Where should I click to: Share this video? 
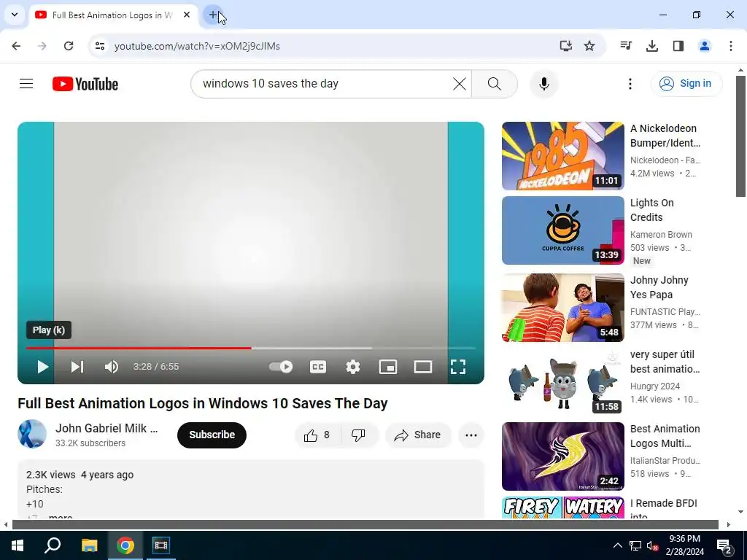click(x=418, y=435)
